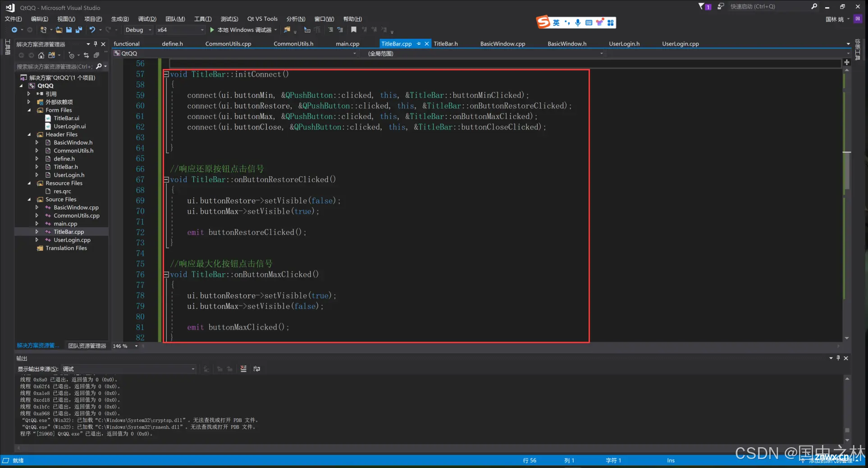The image size is (868, 468).
Task: Collapse the Form Files folder
Action: tap(29, 110)
